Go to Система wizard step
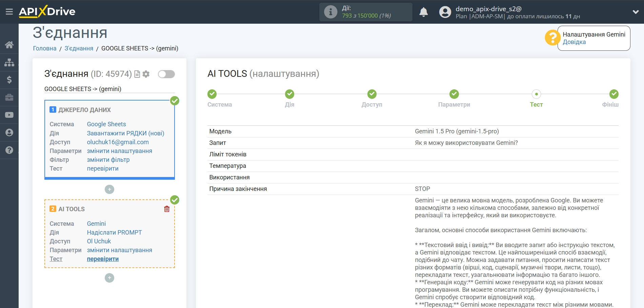 [x=212, y=94]
